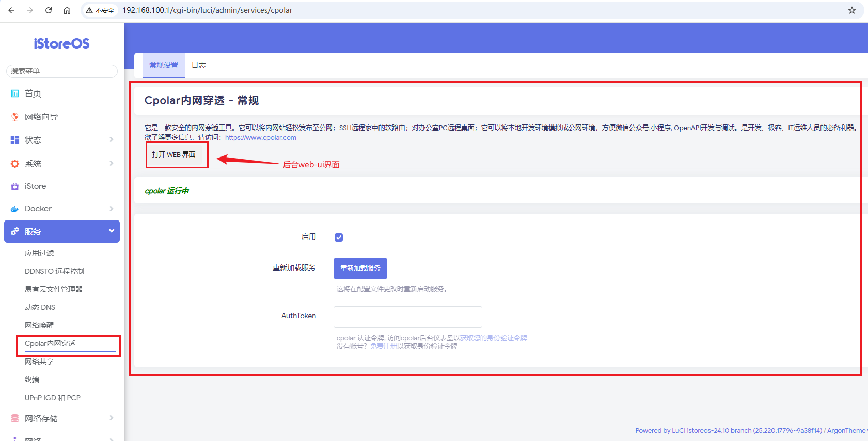
Task: Open UPnP IGD 和 PCP page
Action: pos(53,398)
